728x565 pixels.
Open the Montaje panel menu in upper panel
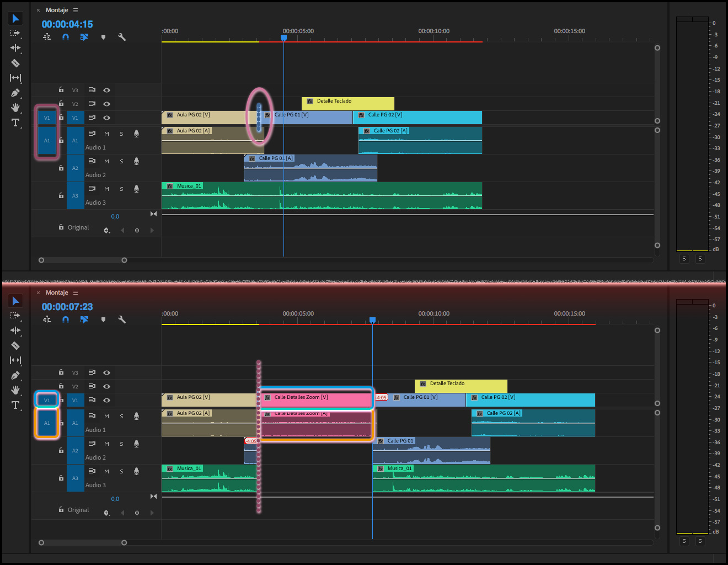(76, 10)
